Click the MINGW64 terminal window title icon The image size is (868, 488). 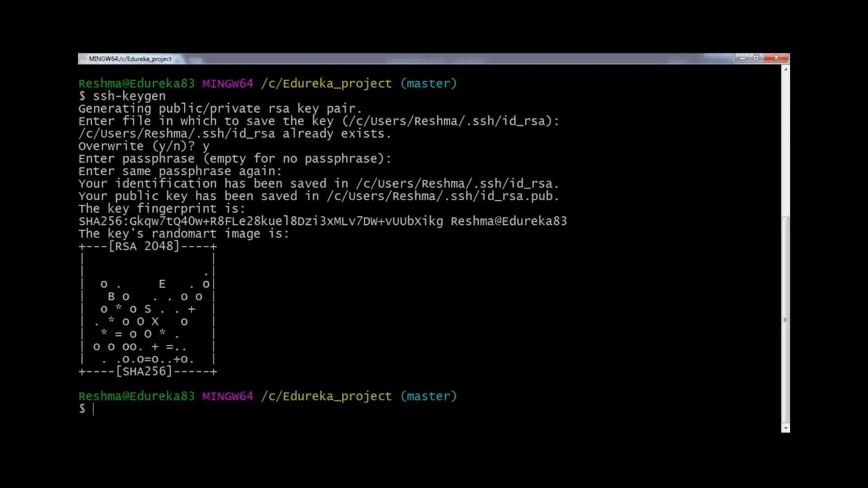[x=83, y=58]
